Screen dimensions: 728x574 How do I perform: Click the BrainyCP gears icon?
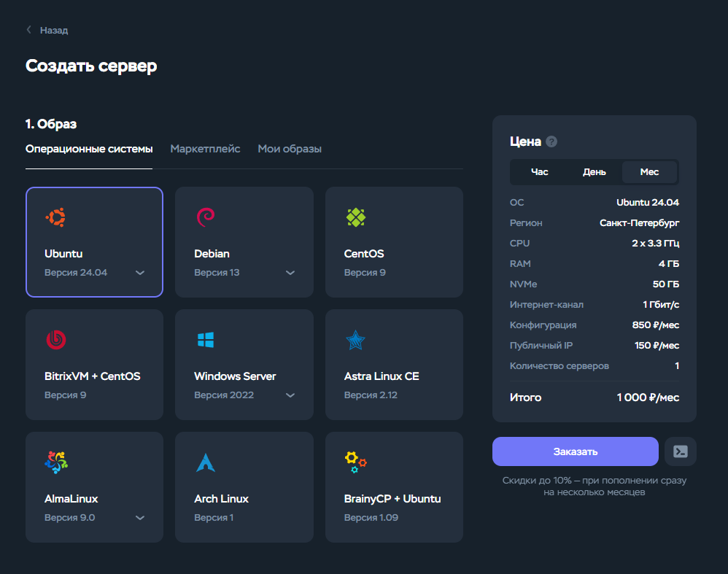click(x=355, y=462)
